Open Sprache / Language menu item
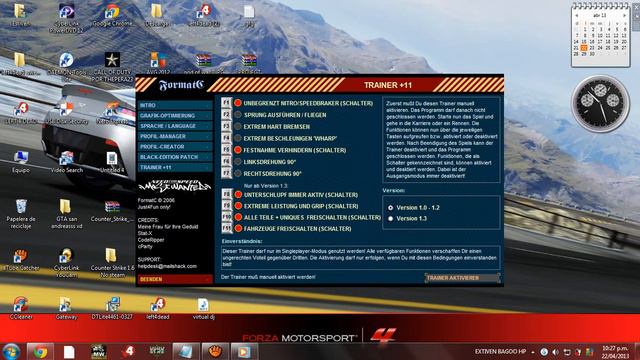 [175, 126]
